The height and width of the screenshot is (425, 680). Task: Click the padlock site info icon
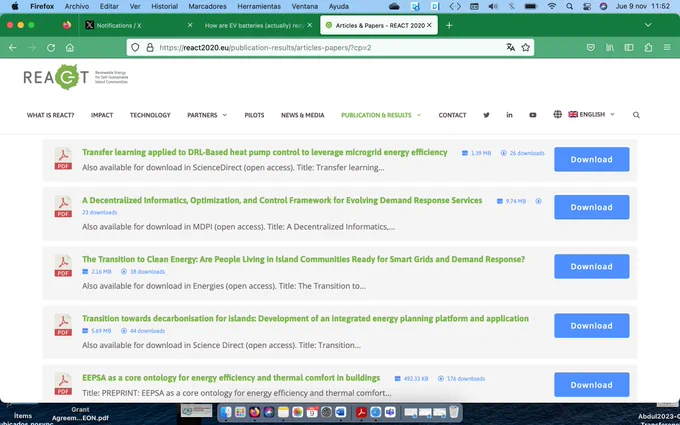pos(150,48)
